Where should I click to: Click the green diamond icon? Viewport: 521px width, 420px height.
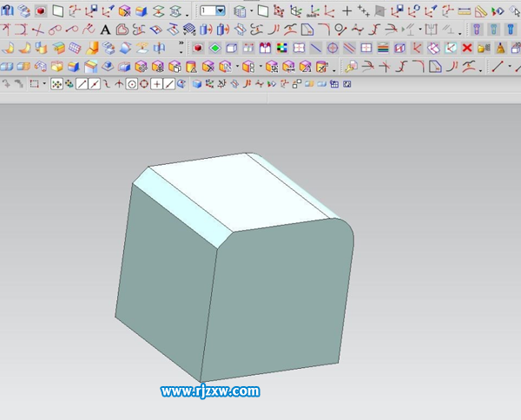pos(215,48)
